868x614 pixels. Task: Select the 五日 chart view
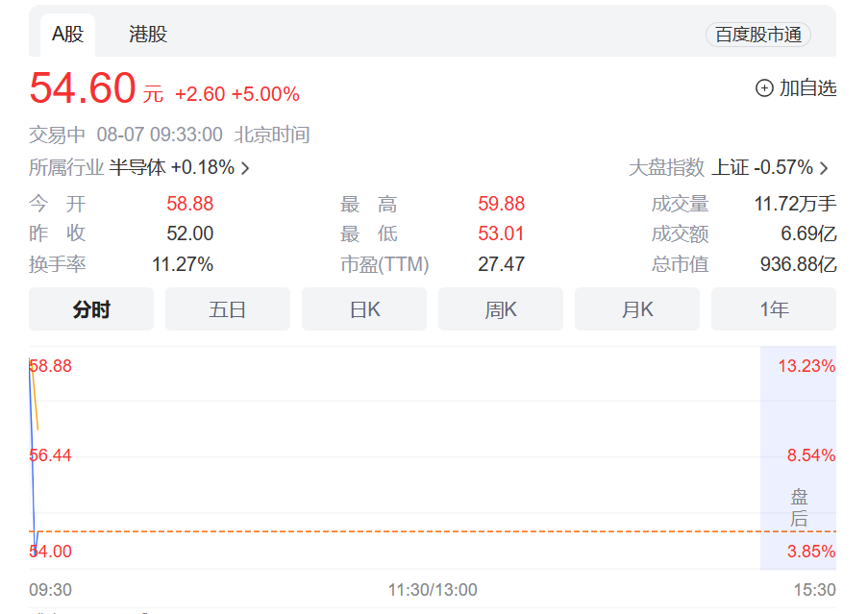(x=228, y=309)
